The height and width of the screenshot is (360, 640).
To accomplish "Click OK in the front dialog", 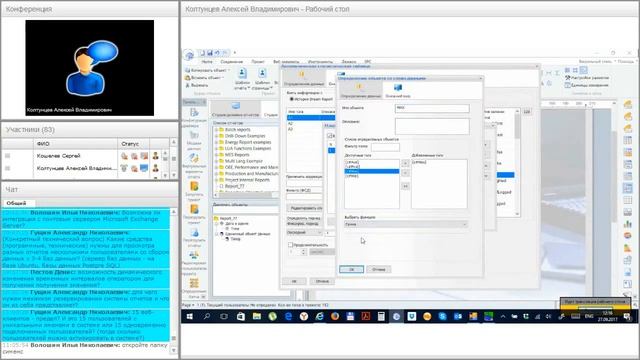I will coord(351,269).
